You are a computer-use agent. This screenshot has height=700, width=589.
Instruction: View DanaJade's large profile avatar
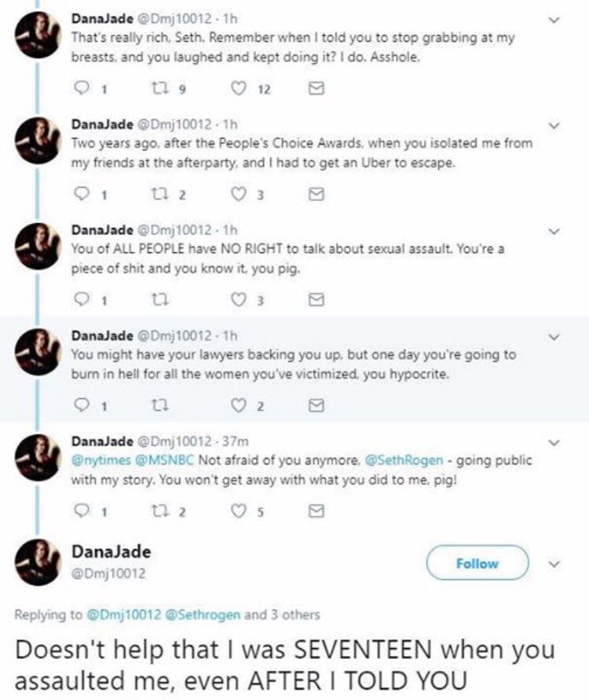[38, 562]
